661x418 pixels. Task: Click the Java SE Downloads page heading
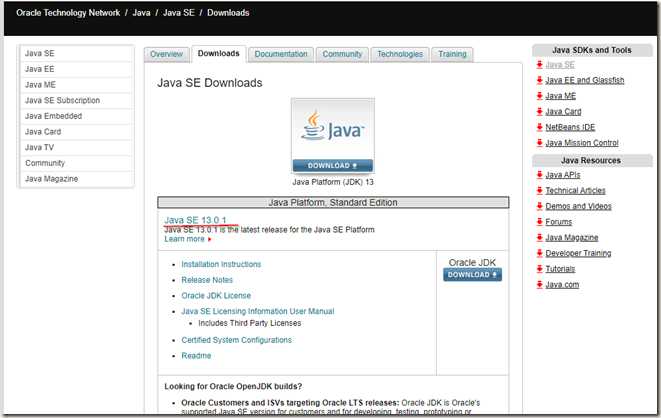[210, 83]
